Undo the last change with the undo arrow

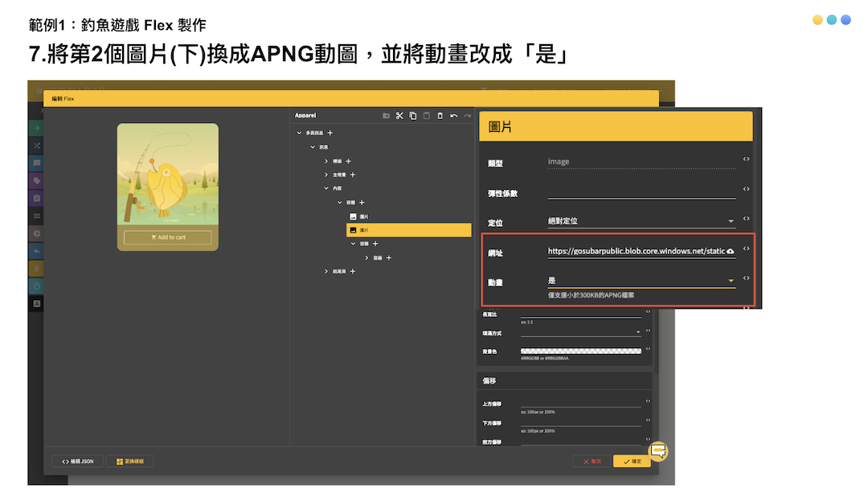click(454, 116)
